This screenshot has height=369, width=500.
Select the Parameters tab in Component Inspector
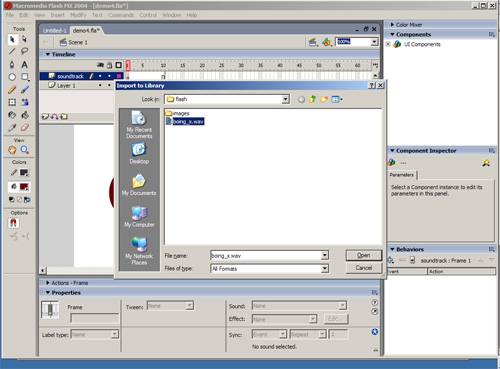402,175
